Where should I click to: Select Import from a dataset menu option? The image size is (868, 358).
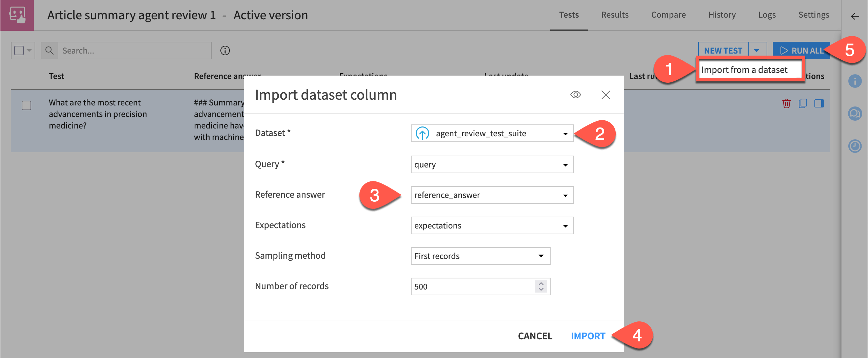745,70
